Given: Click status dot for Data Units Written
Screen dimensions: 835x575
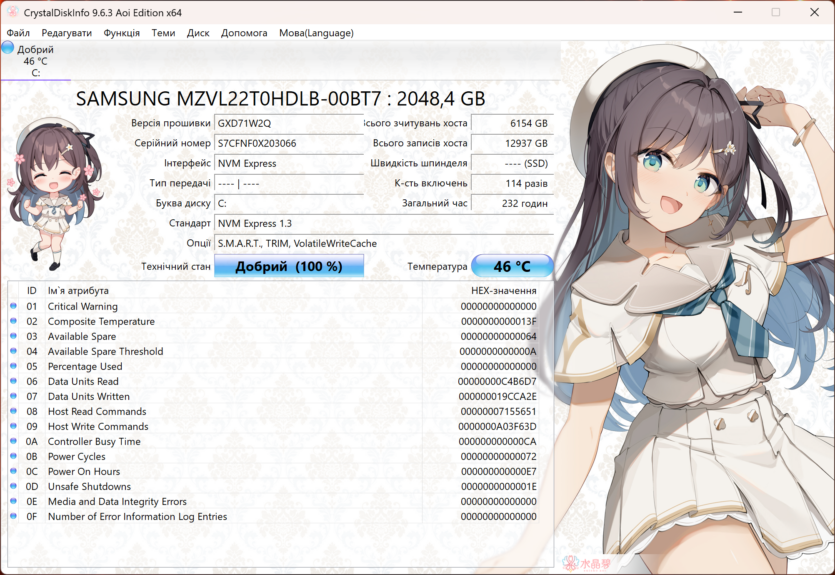Looking at the screenshot, I should (x=13, y=396).
